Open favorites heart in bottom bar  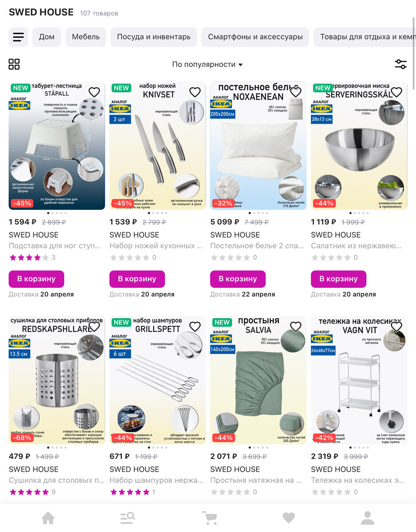point(289,518)
